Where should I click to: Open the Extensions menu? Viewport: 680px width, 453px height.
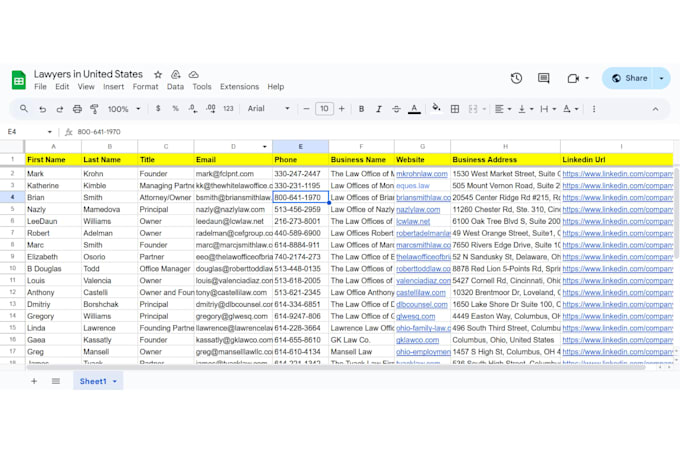click(239, 87)
